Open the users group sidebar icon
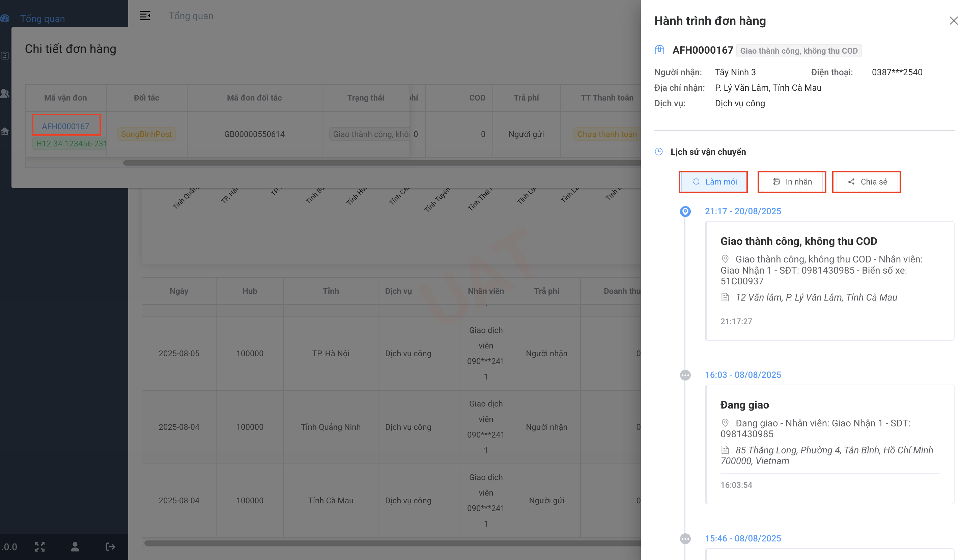This screenshot has width=962, height=560. pos(5,93)
